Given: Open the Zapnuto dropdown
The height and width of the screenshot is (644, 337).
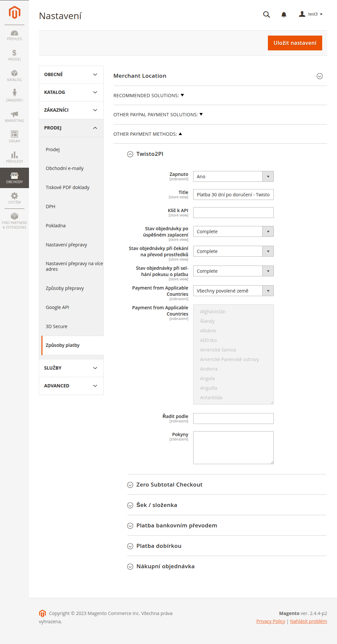Looking at the screenshot, I should 233,177.
